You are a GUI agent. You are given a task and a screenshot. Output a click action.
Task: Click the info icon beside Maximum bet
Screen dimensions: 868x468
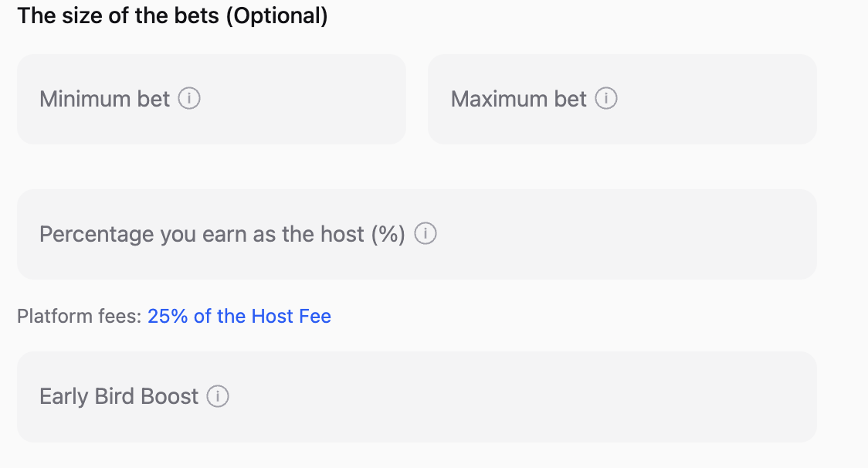click(606, 99)
